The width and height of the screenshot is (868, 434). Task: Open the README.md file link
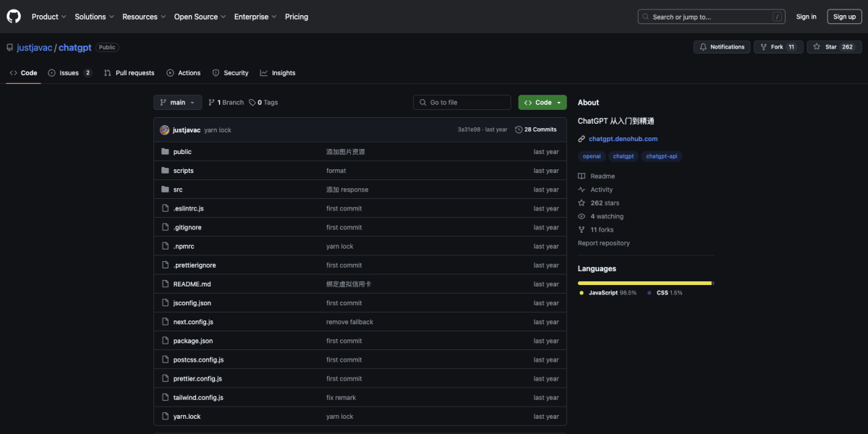click(192, 284)
